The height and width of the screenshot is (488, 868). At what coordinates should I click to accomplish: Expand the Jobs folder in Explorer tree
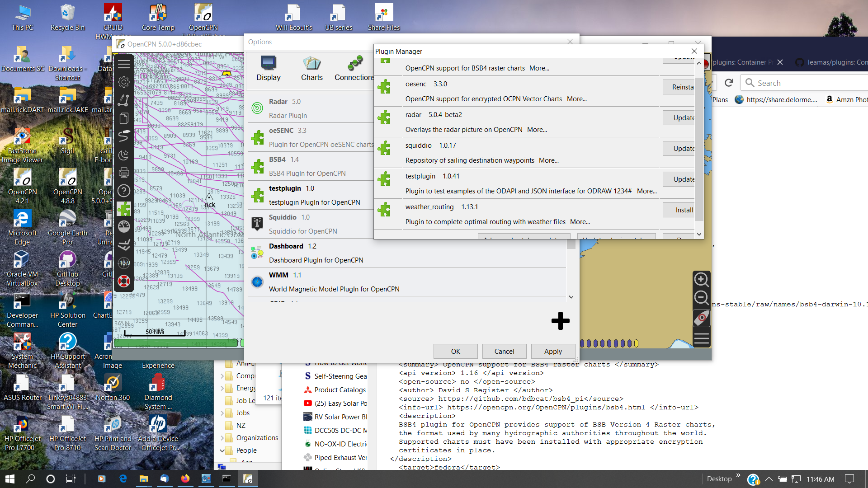pos(222,413)
